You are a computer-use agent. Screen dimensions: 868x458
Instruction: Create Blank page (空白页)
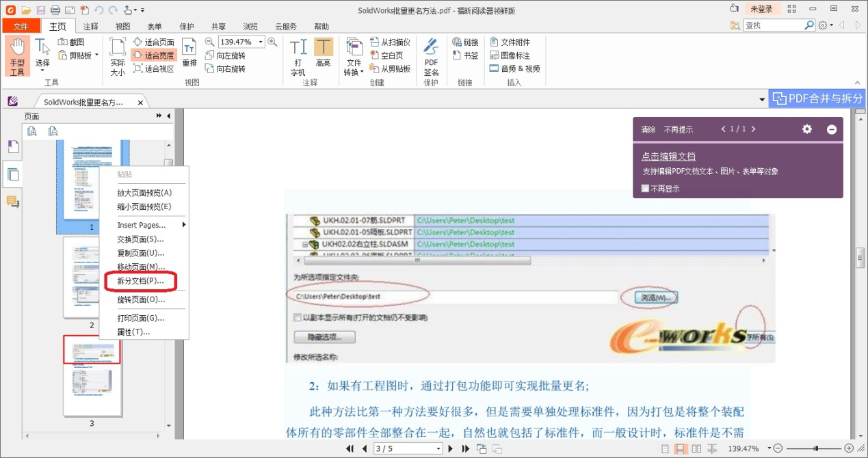(x=387, y=55)
